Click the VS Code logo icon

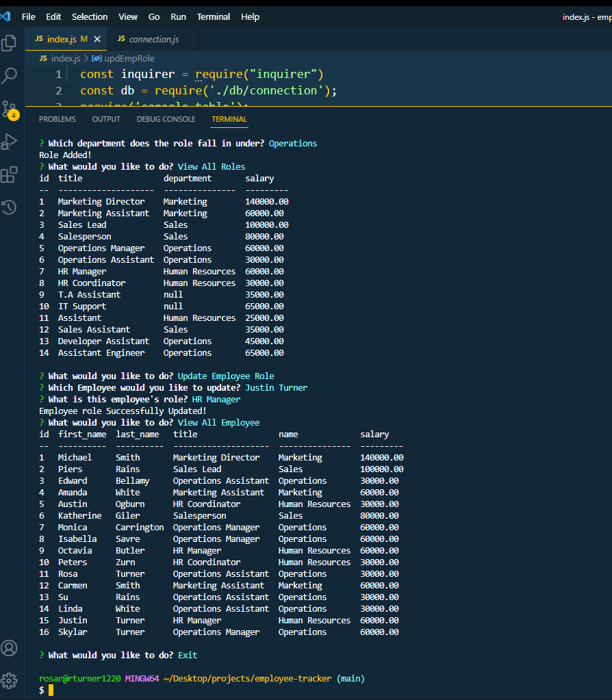(x=5, y=17)
